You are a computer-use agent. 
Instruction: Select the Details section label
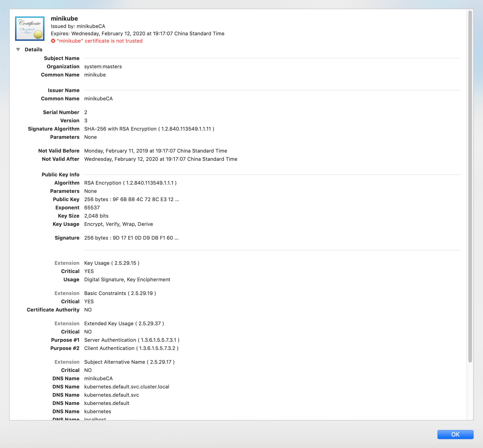point(33,50)
